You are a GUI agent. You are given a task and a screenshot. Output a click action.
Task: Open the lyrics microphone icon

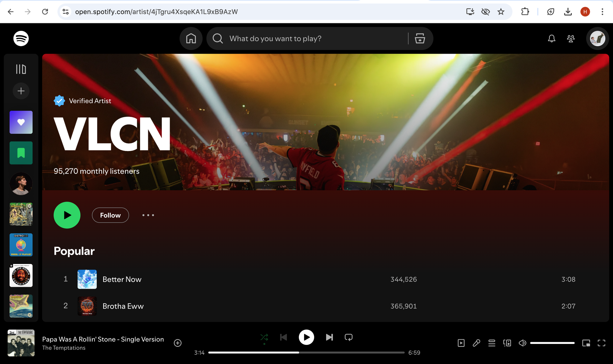(x=476, y=343)
